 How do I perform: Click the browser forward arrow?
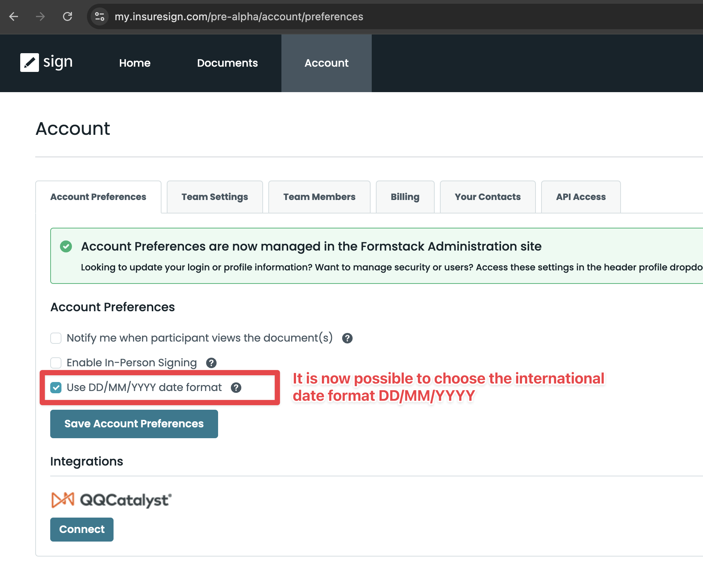pos(40,16)
